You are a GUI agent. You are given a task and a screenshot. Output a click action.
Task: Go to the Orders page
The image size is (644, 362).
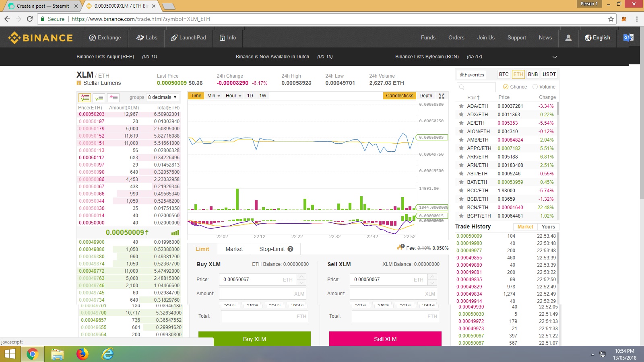pyautogui.click(x=456, y=38)
